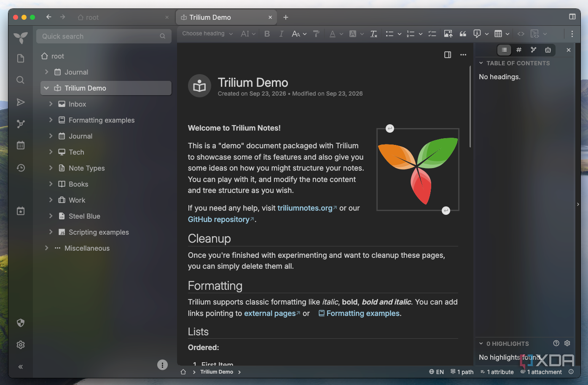
Task: Remove formatting from selected text
Action: (x=373, y=34)
